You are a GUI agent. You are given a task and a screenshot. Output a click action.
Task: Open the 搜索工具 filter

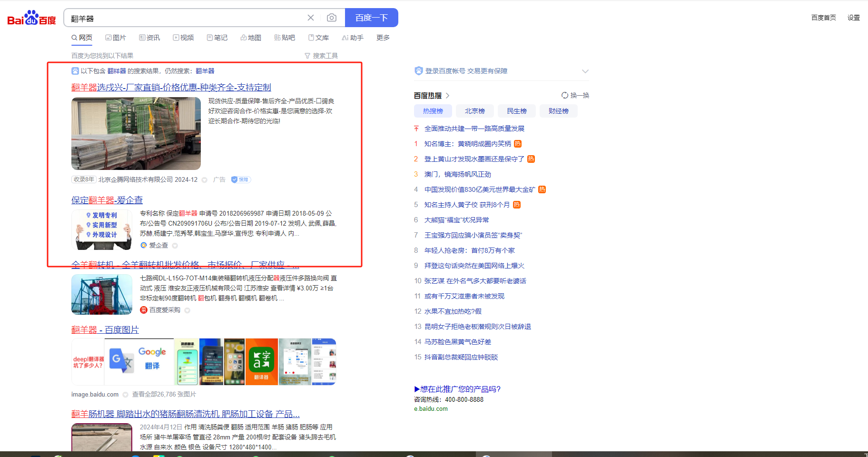pos(321,56)
